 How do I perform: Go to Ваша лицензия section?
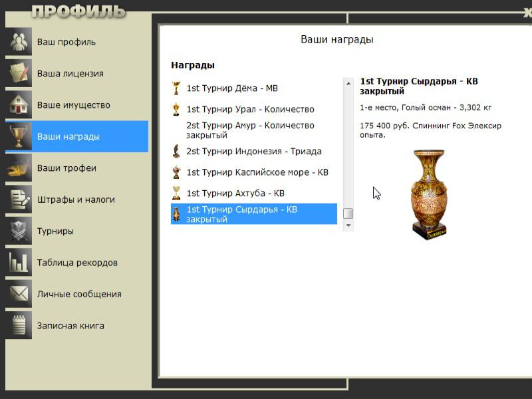click(76, 73)
